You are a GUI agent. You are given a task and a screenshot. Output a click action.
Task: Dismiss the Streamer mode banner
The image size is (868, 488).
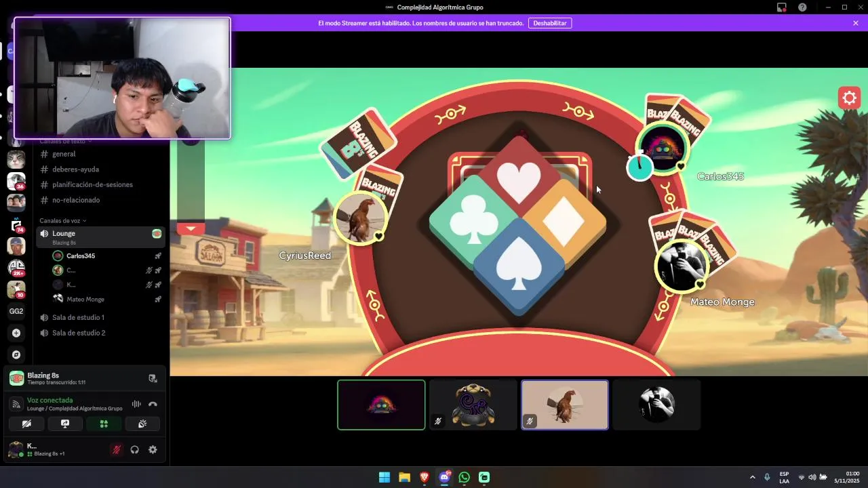click(x=856, y=23)
